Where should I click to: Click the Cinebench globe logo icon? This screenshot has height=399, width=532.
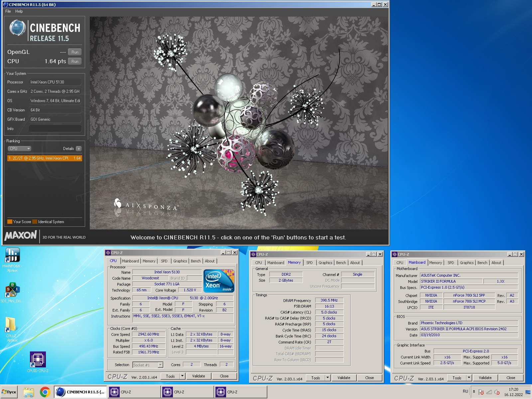click(17, 28)
